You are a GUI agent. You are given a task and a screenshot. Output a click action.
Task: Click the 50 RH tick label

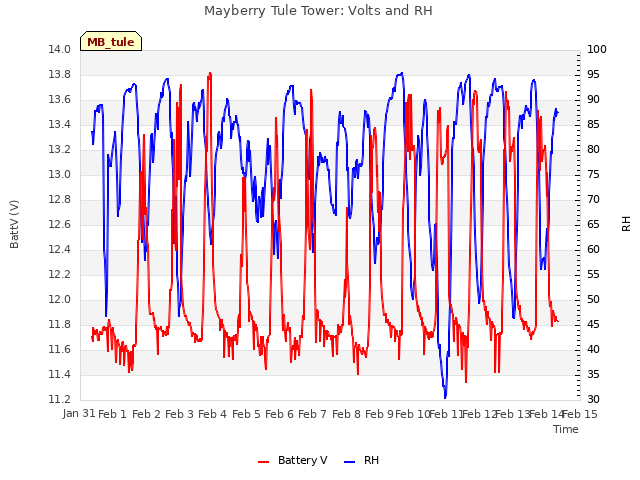click(x=593, y=300)
